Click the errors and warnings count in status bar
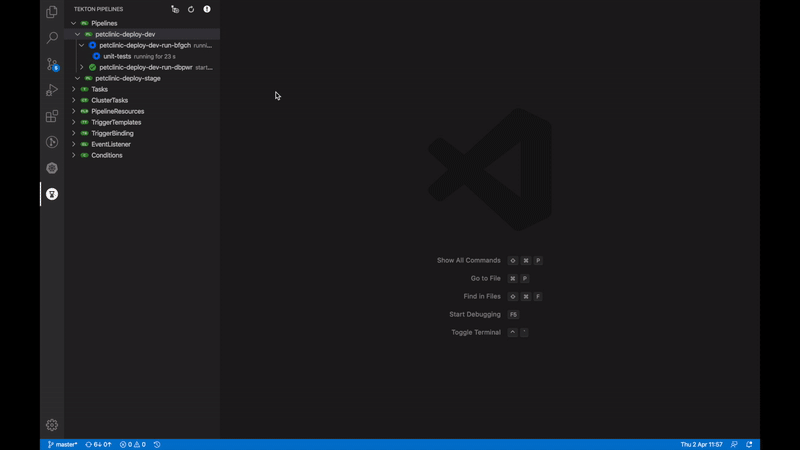The width and height of the screenshot is (800, 450). 133,444
